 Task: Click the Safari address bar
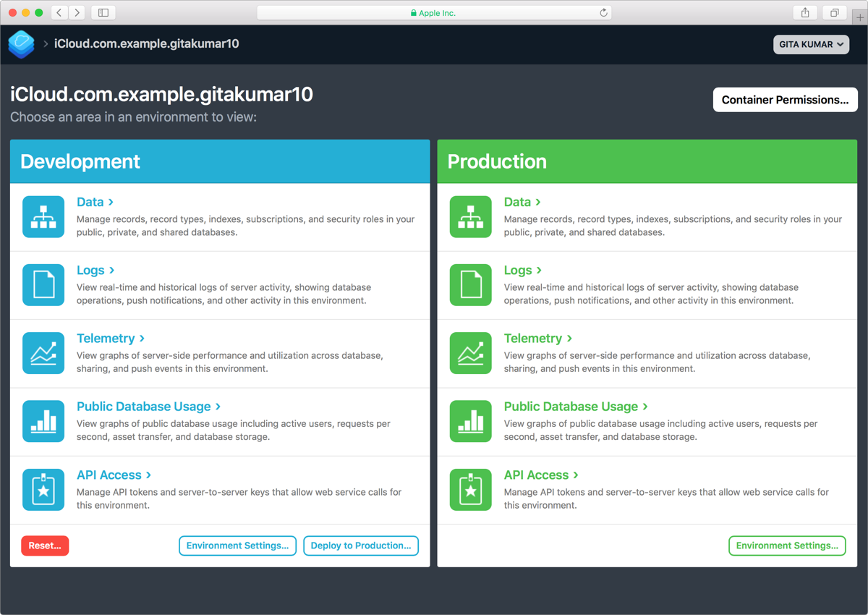[434, 12]
